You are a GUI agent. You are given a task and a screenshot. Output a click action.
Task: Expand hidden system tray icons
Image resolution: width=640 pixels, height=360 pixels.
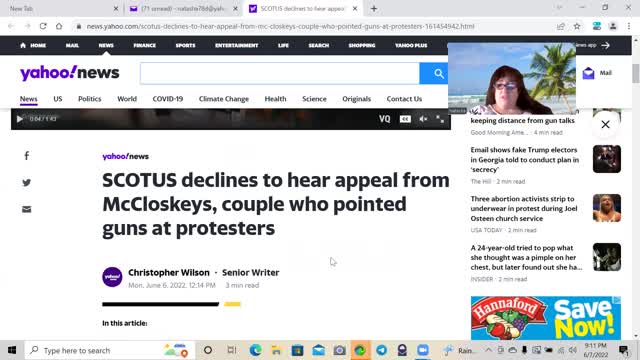(488, 350)
